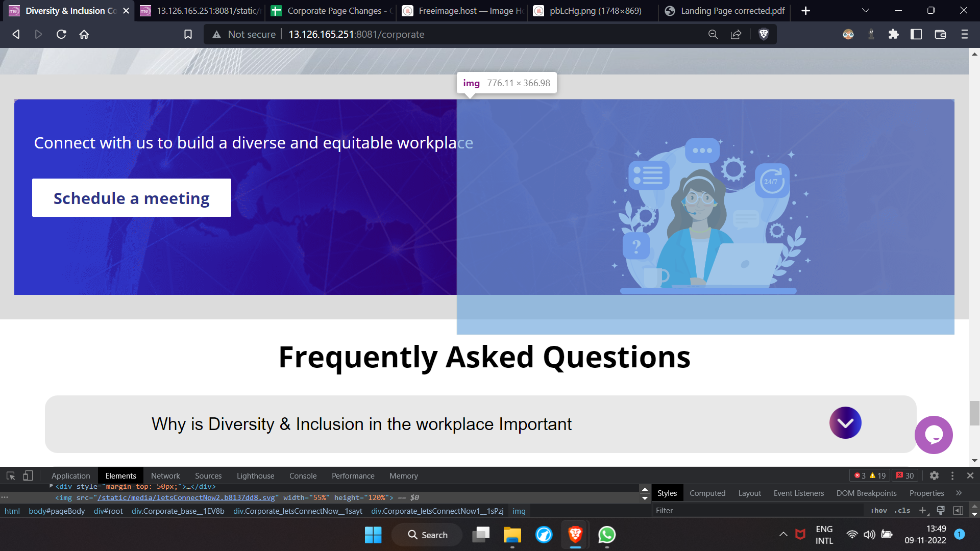980x551 pixels.
Task: Open the Memory tab
Action: [x=403, y=475]
